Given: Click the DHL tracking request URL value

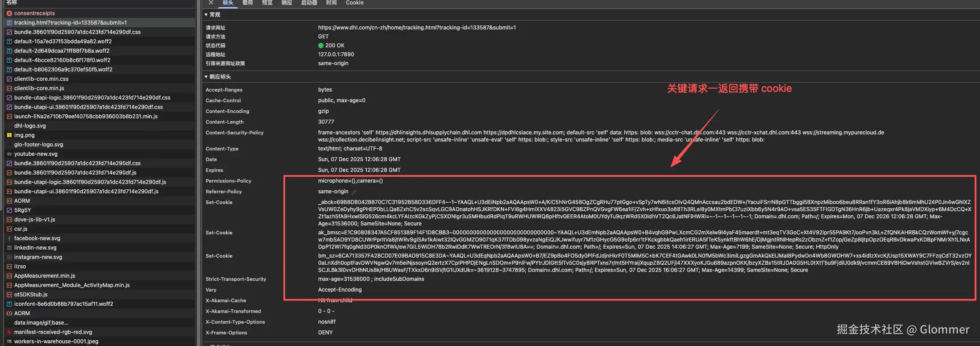Looking at the screenshot, I should pos(417,28).
